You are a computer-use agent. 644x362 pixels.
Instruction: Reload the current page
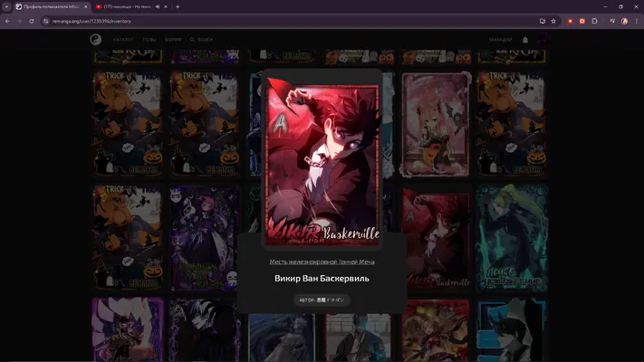[31, 21]
